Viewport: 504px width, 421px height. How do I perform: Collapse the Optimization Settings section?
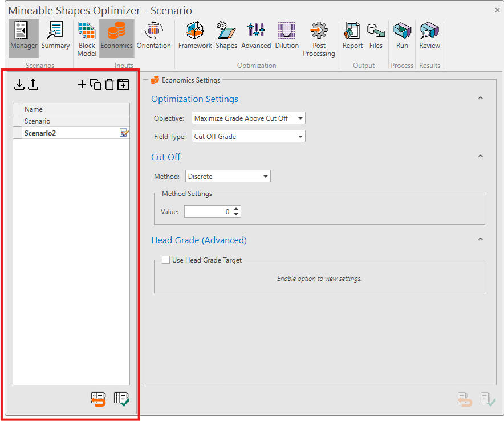480,99
